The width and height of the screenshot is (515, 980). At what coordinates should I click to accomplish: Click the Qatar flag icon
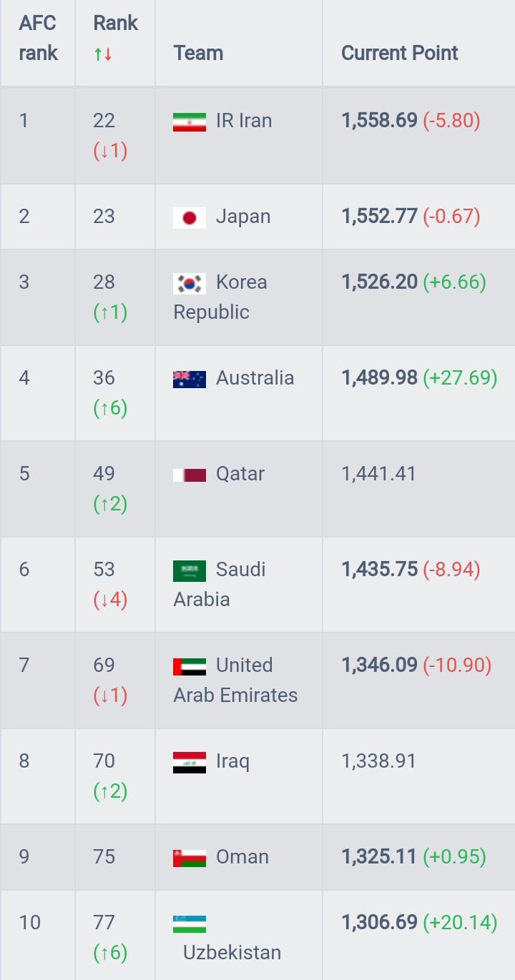(190, 475)
